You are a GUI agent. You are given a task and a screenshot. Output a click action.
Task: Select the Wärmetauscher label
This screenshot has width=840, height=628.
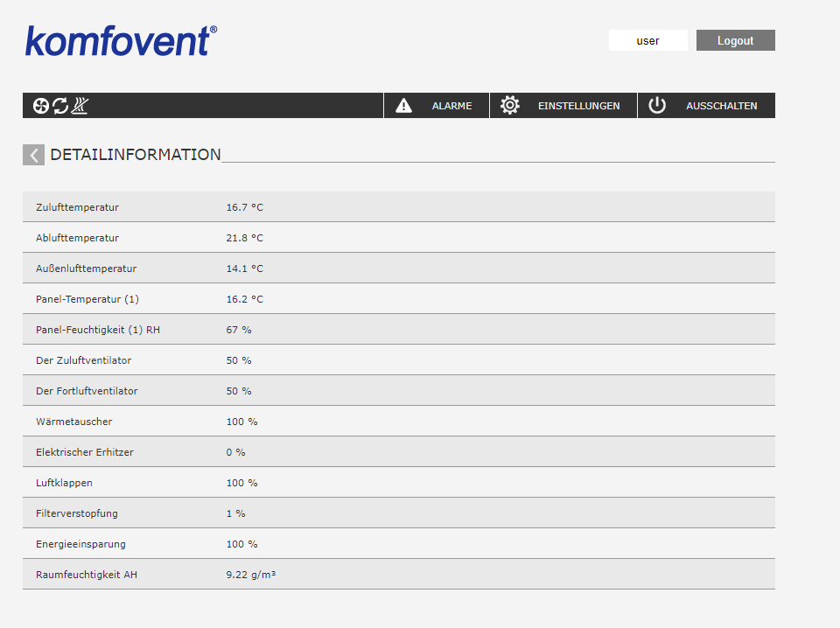tap(73, 422)
